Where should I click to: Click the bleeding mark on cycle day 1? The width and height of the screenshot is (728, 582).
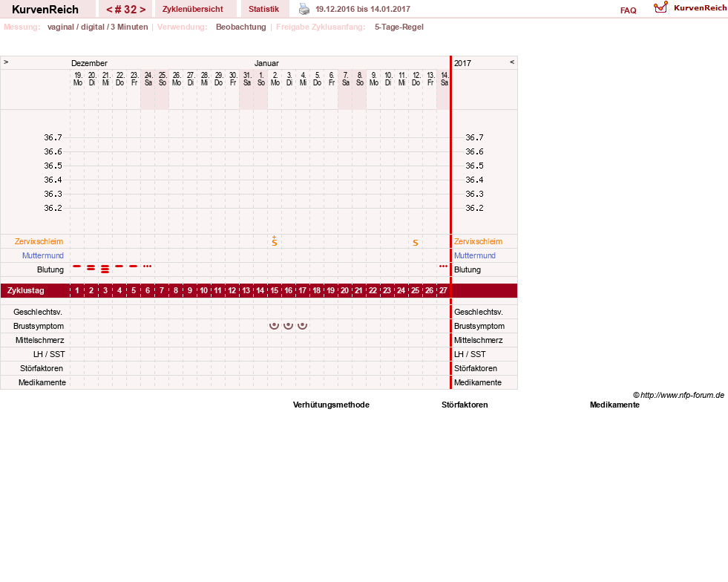(x=77, y=267)
